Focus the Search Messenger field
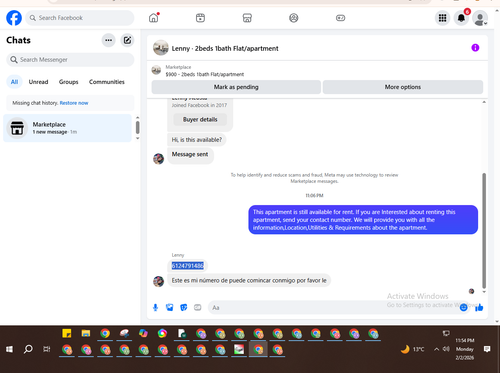Image resolution: width=500 pixels, height=373 pixels. coord(70,60)
